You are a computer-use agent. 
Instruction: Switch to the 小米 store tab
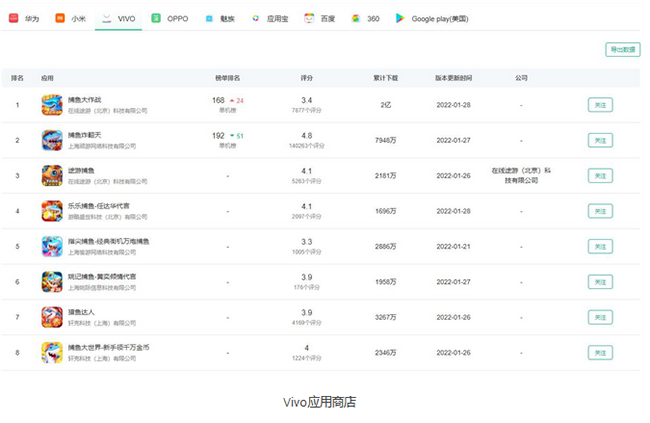70,19
